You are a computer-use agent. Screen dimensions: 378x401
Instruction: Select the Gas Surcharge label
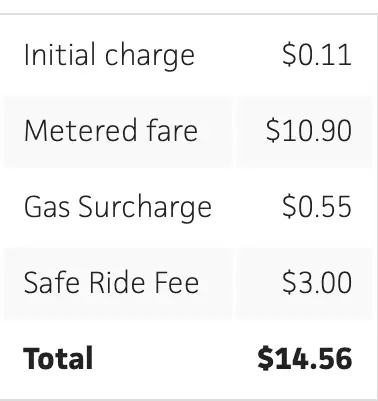coord(118,207)
